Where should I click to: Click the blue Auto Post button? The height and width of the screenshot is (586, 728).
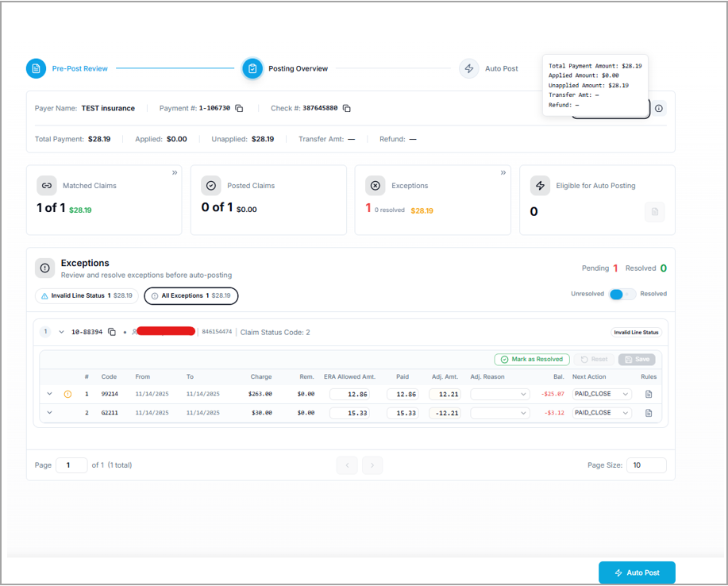point(637,573)
